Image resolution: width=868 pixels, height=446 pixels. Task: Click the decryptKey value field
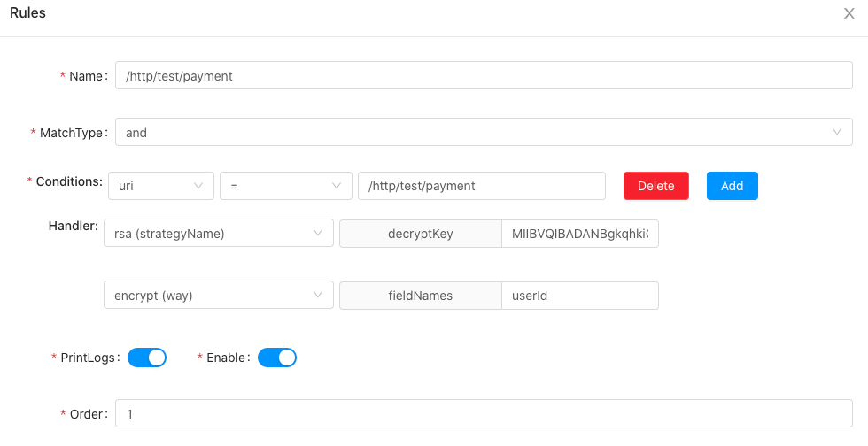click(579, 234)
